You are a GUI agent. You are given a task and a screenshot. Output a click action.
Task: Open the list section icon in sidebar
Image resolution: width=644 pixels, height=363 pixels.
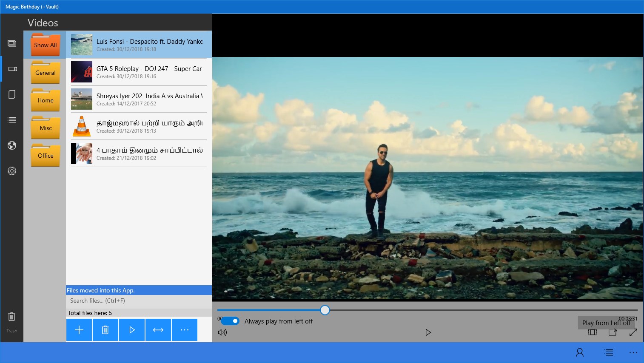tap(12, 120)
